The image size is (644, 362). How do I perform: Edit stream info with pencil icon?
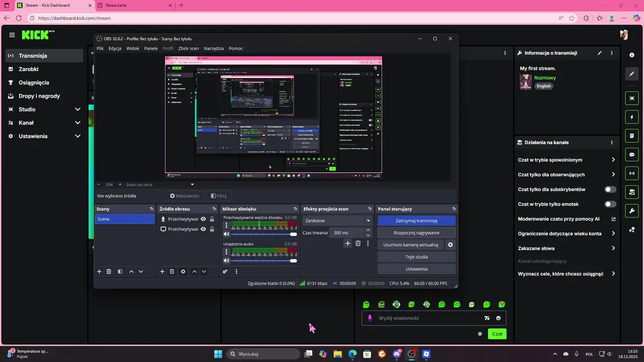point(599,53)
